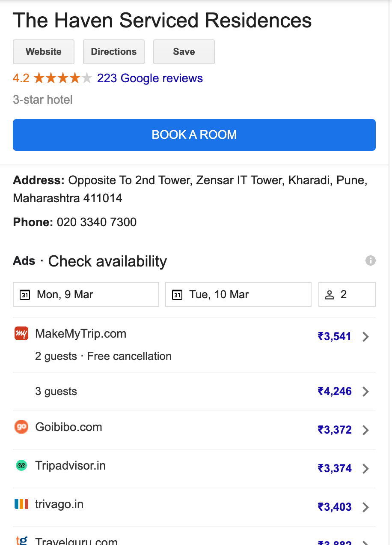Click the Goibibo logo icon
Screen dimensions: 392x545
(21, 427)
